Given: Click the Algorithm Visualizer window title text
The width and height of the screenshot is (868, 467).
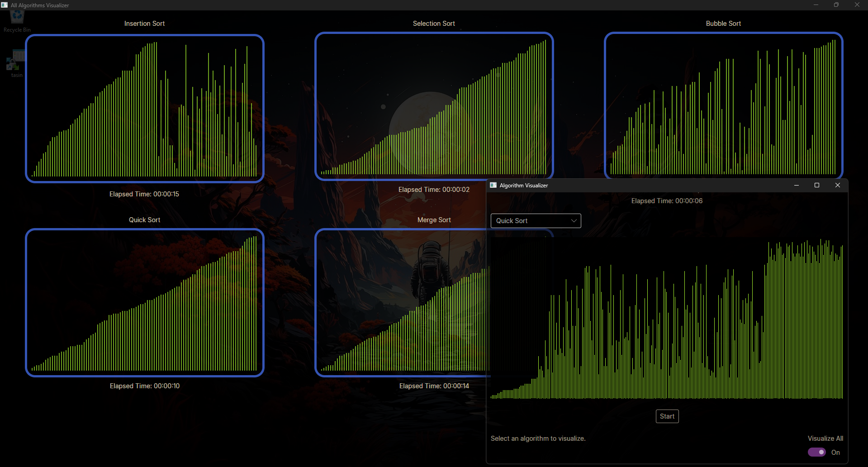Looking at the screenshot, I should click(524, 186).
